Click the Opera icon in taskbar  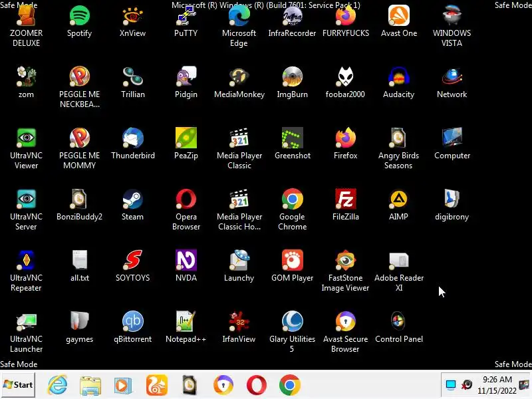tap(257, 385)
